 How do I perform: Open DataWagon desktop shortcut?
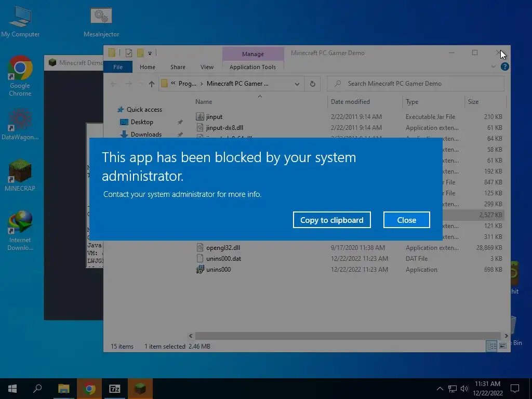pos(20,124)
